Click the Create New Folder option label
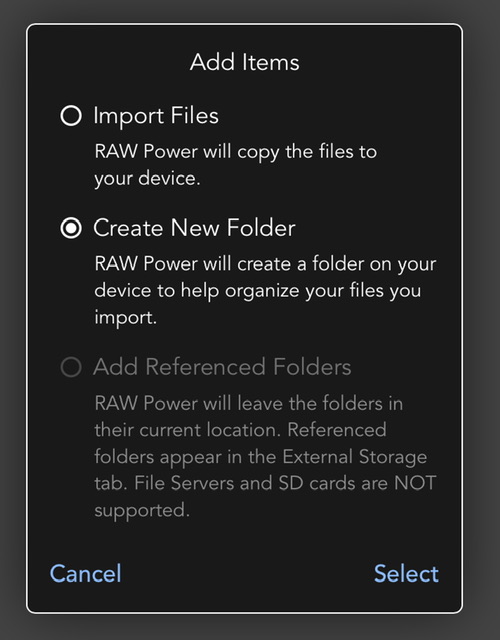Viewport: 500px width, 640px height. pyautogui.click(x=194, y=228)
